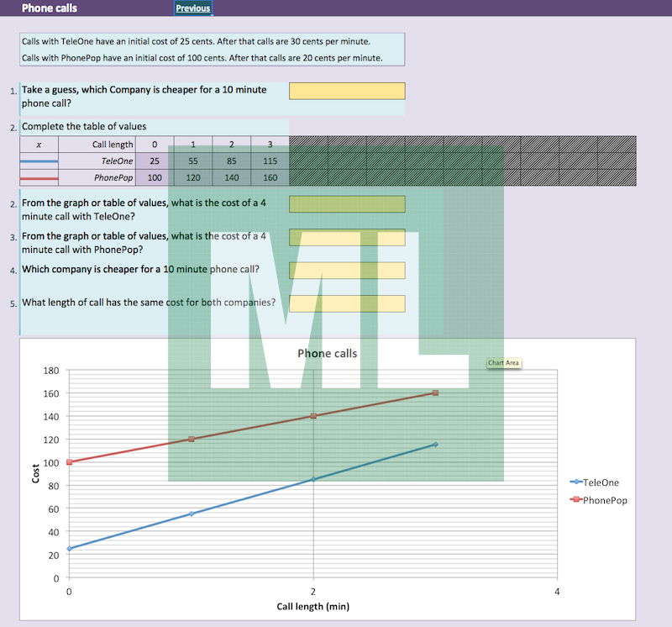
Task: Click the answer box for 4 minute PhonePop cost
Action: [x=347, y=238]
